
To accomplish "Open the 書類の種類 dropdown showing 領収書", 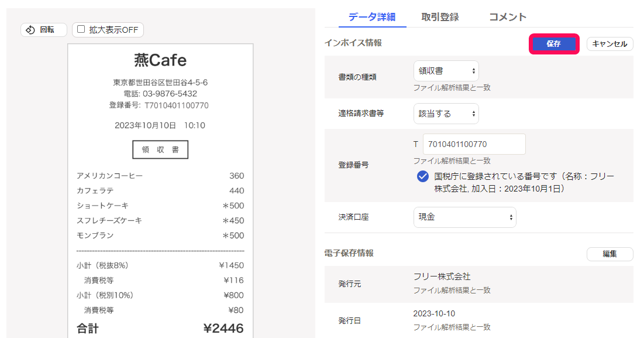I will coord(446,71).
